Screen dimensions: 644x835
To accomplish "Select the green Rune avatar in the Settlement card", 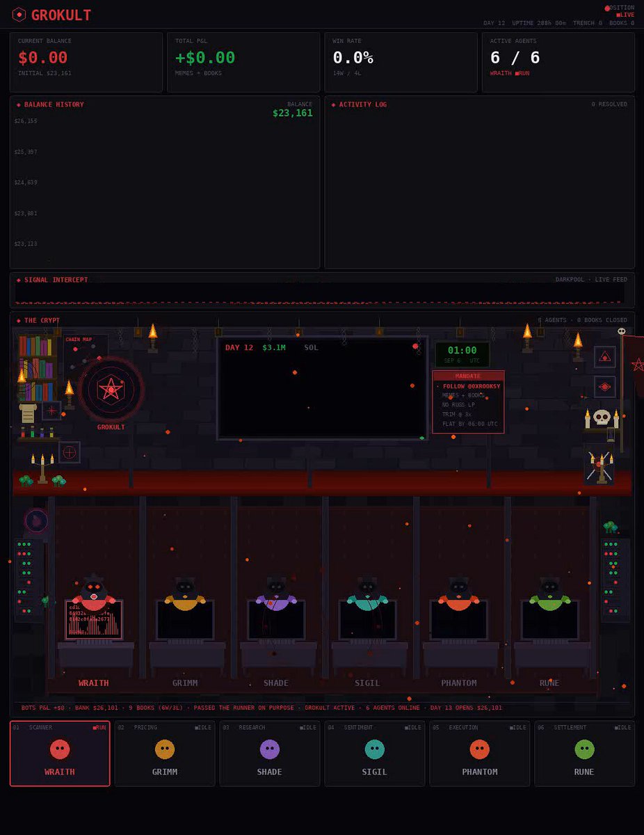I will point(585,749).
